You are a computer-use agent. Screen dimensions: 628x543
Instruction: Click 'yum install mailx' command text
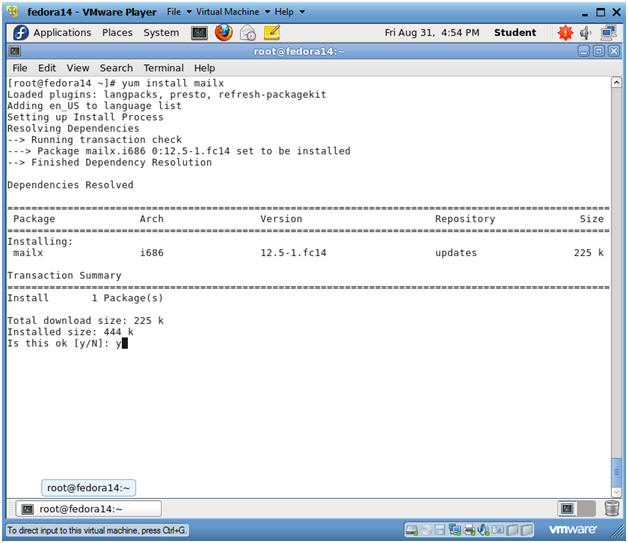pyautogui.click(x=173, y=83)
